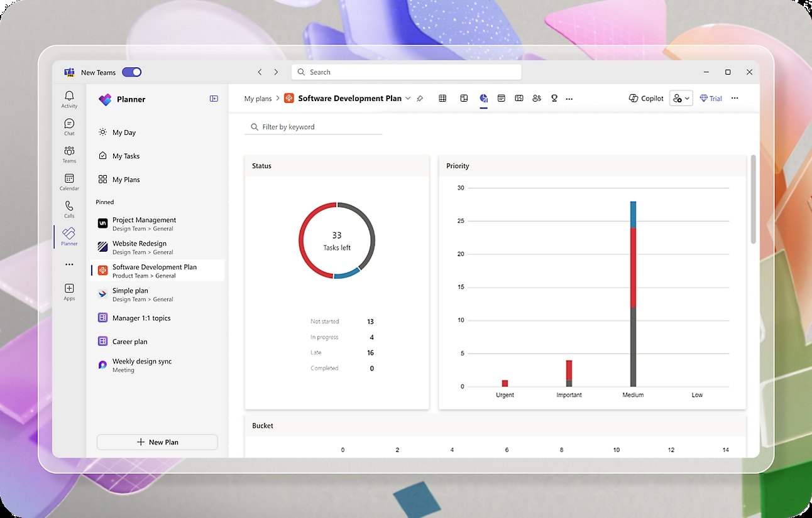Click the People view icon in the toolbar
The width and height of the screenshot is (812, 518).
click(x=536, y=98)
